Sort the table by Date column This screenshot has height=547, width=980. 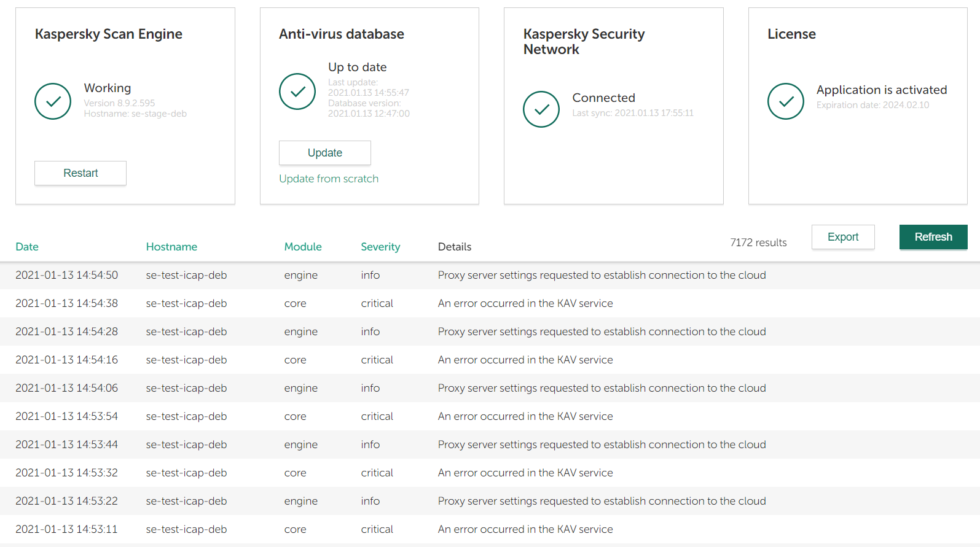coord(27,247)
